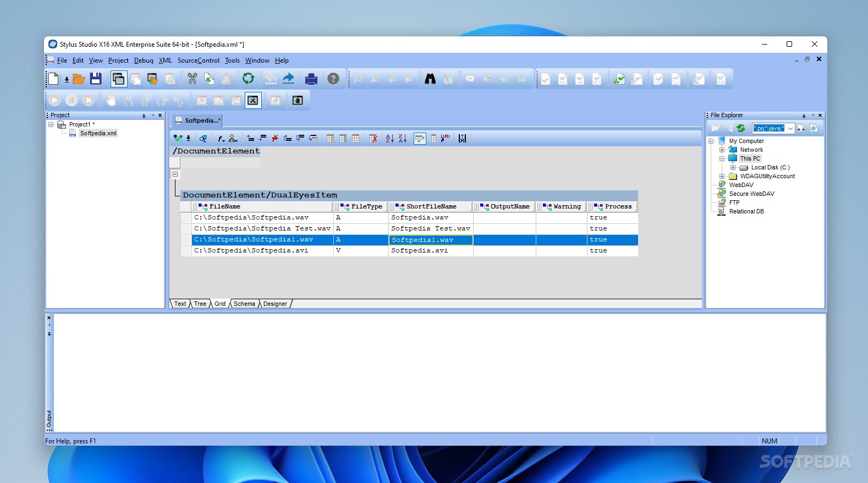This screenshot has height=483, width=868.
Task: Switch to the Designer tab
Action: (275, 304)
